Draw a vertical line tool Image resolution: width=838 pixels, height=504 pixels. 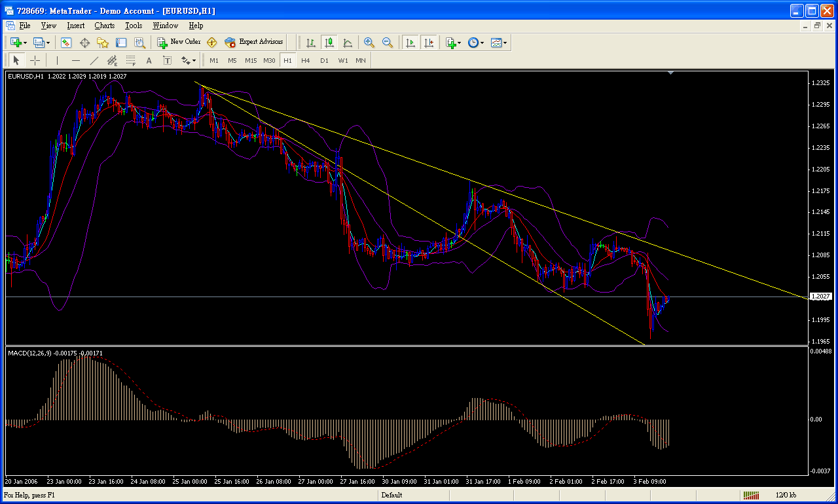tap(57, 61)
